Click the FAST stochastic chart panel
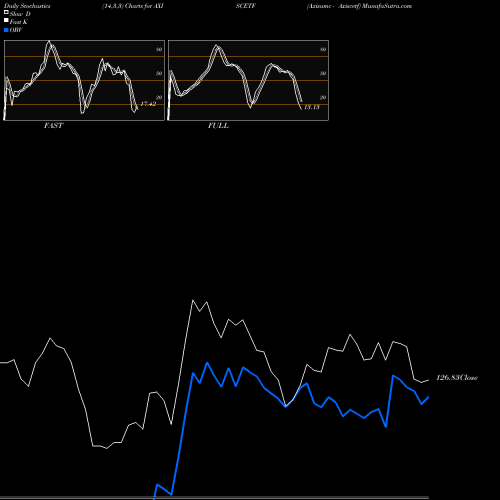Viewport: 500px width, 500px height. click(x=84, y=80)
